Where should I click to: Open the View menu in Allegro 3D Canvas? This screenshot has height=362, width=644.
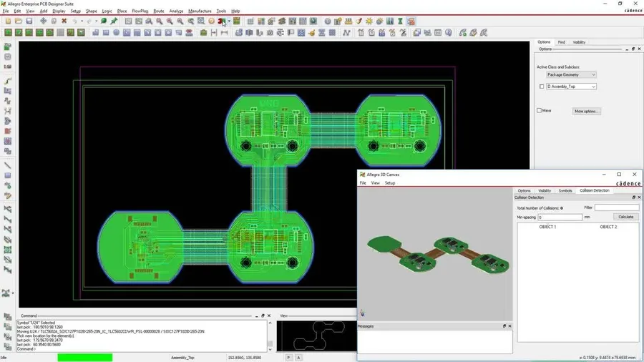point(376,183)
